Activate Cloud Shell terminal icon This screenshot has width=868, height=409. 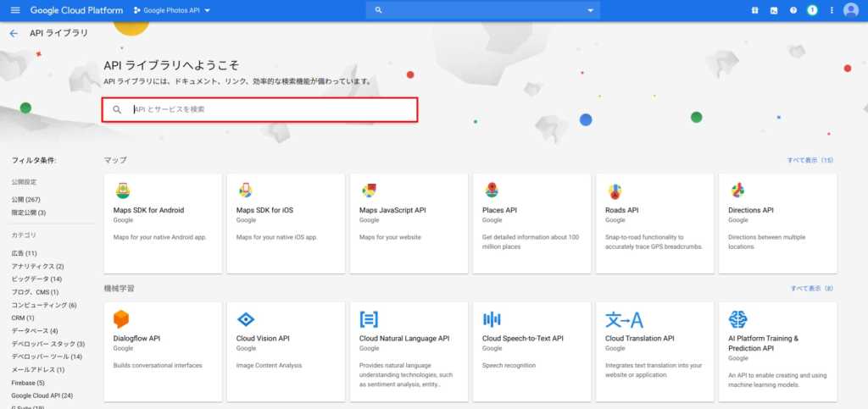tap(774, 10)
